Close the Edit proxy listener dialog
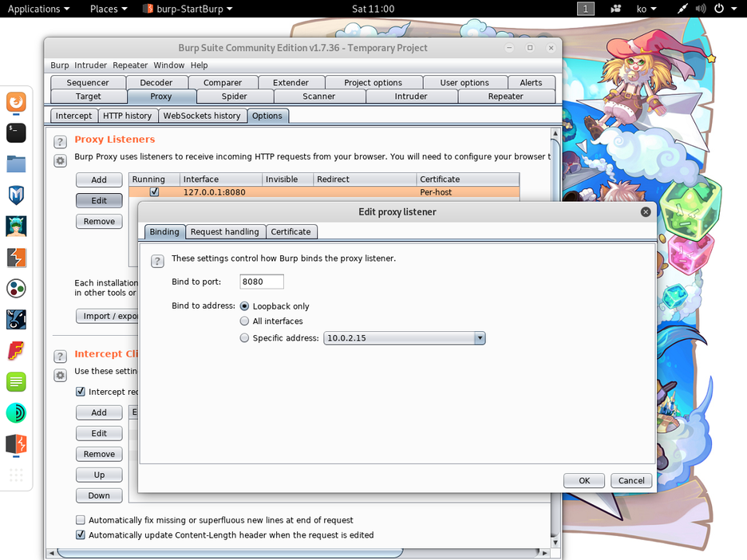747x560 pixels. coord(646,212)
